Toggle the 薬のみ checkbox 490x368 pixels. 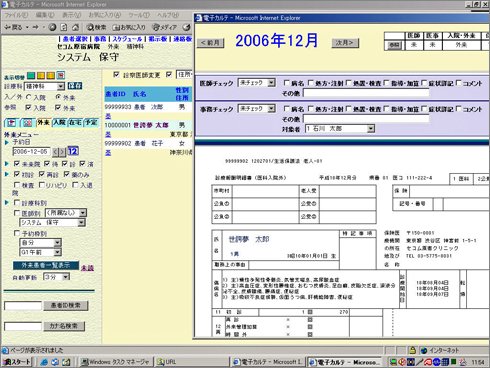click(x=67, y=174)
